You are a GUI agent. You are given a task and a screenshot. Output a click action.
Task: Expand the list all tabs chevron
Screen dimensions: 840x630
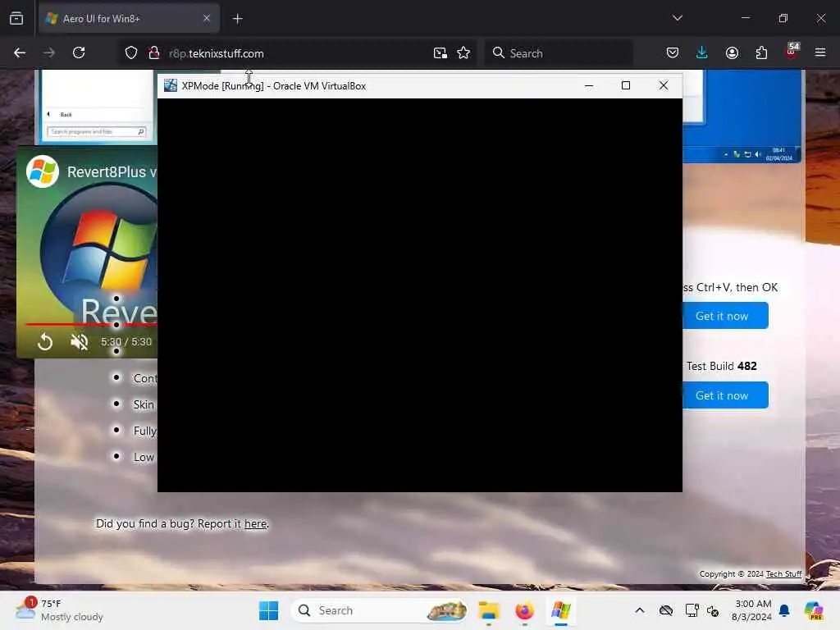[677, 18]
